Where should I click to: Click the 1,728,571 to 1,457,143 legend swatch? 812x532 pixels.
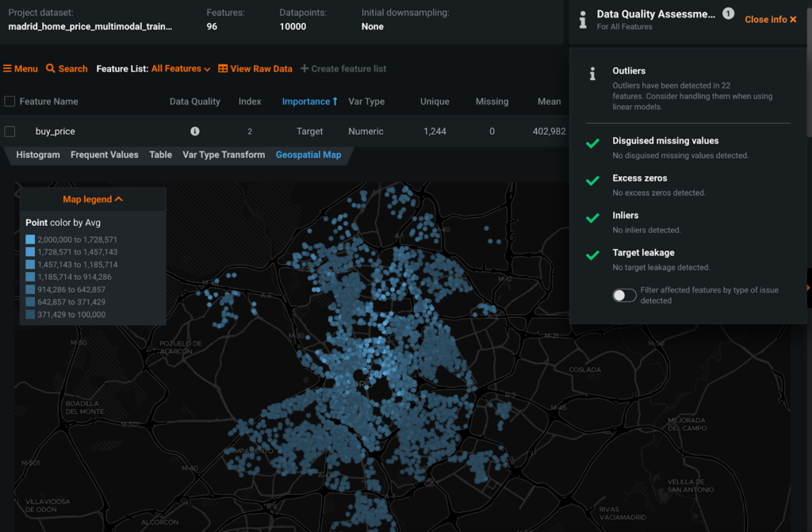(30, 252)
